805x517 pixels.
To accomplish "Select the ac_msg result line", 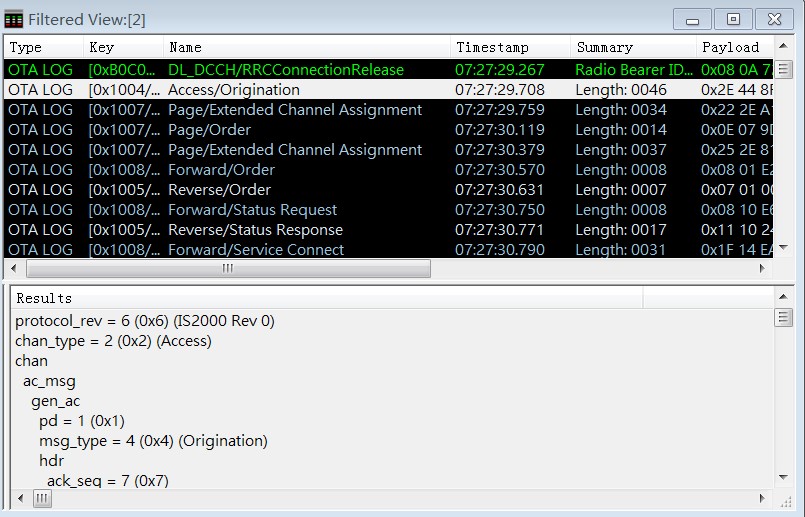I will coord(49,381).
